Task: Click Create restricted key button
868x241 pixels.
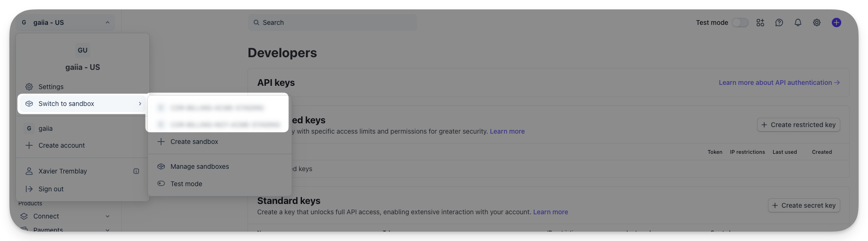Action: pyautogui.click(x=798, y=125)
